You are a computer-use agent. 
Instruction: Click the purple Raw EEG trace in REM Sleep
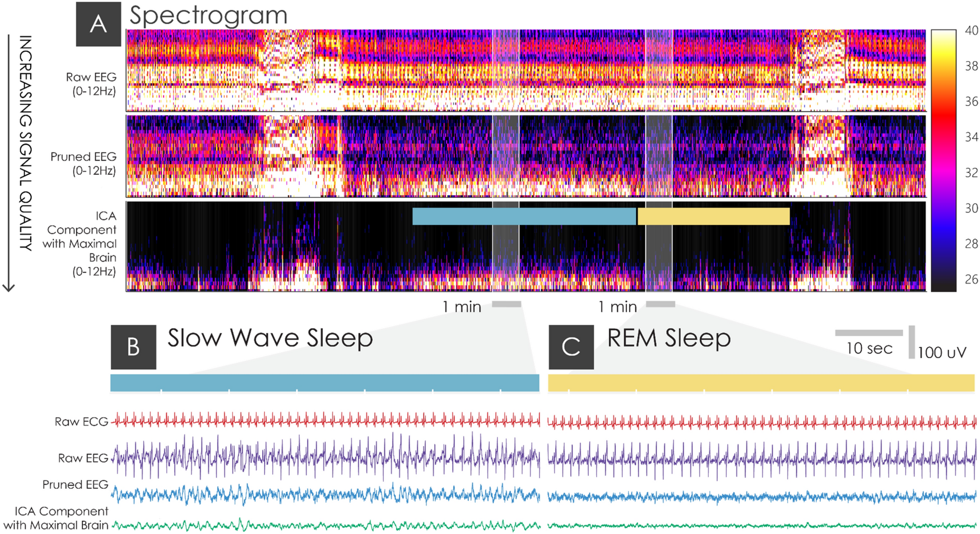pyautogui.click(x=762, y=459)
